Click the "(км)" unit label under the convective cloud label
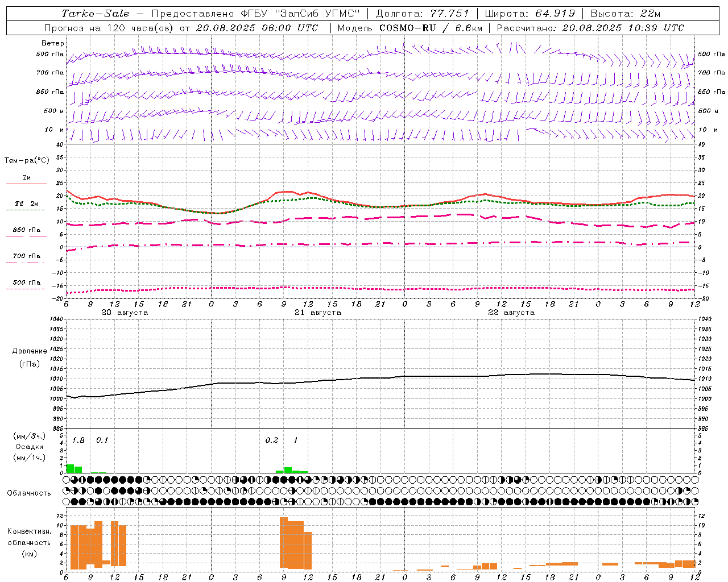 [x=29, y=554]
